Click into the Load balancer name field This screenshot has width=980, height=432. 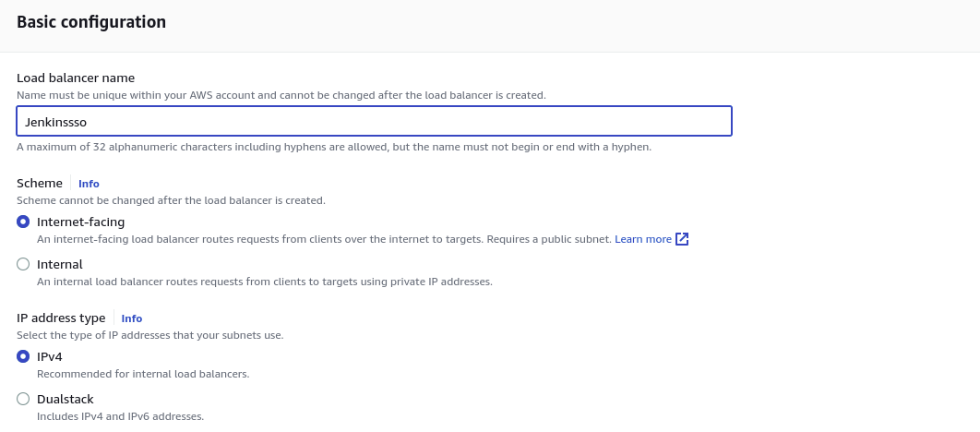click(374, 121)
